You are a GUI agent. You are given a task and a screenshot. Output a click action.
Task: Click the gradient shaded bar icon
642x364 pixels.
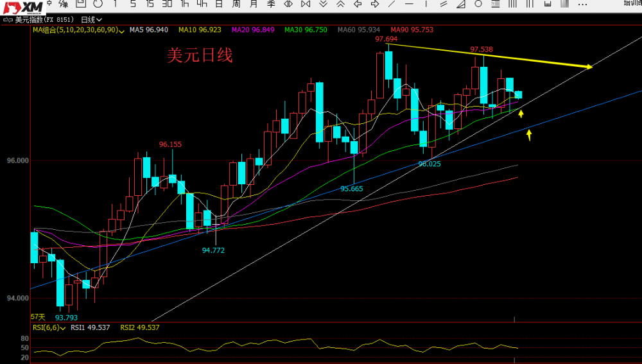(x=564, y=4)
